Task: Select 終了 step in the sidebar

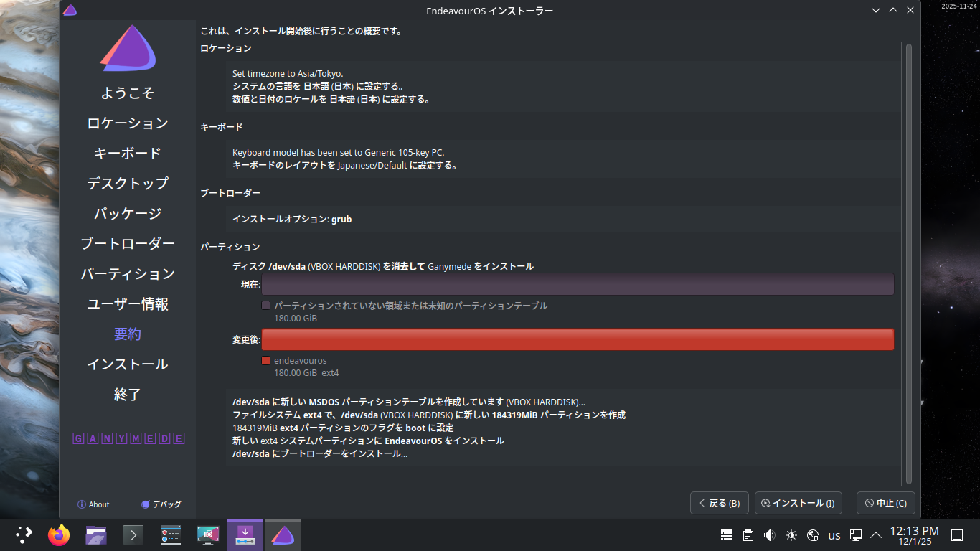Action: 128,395
